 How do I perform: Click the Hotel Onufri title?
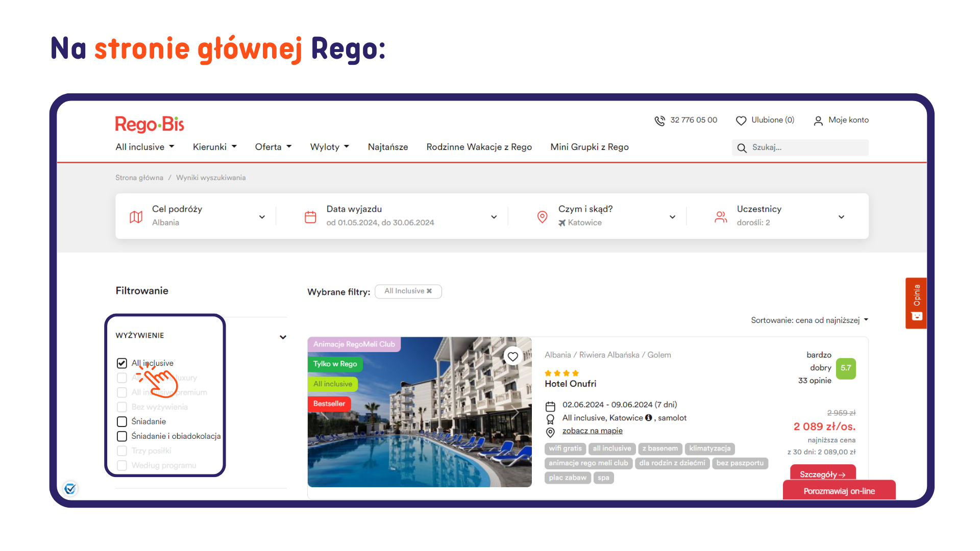point(570,384)
